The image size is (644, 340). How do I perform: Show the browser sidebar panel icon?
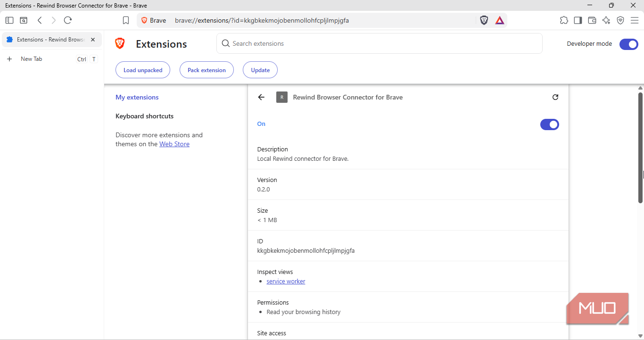tap(578, 20)
